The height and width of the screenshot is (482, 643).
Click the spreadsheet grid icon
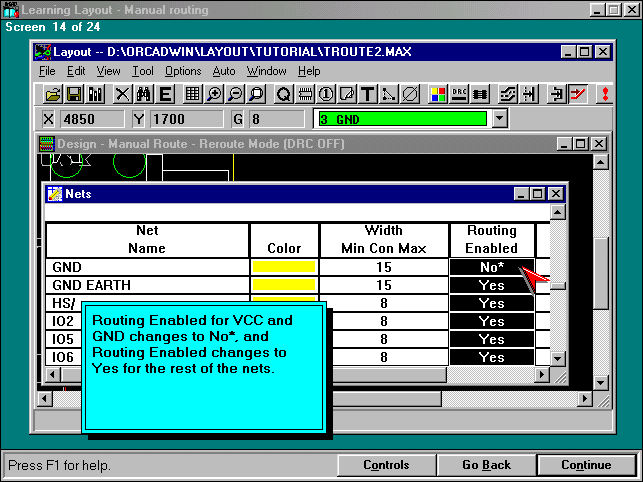click(x=192, y=94)
